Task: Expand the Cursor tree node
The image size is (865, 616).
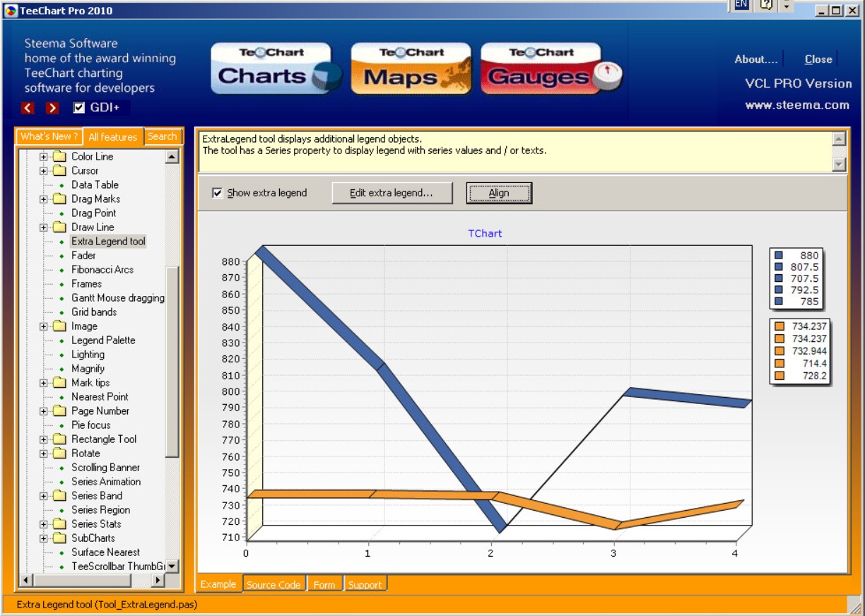Action: pyautogui.click(x=44, y=171)
